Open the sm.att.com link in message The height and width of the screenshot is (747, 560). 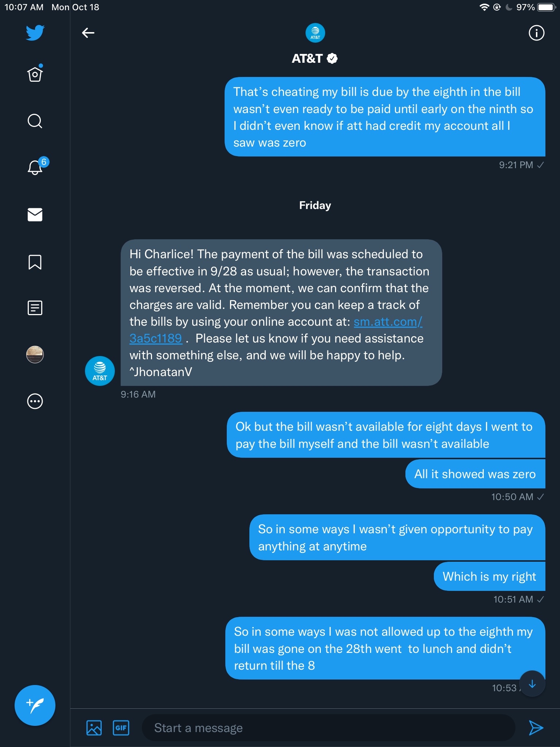[x=388, y=322]
